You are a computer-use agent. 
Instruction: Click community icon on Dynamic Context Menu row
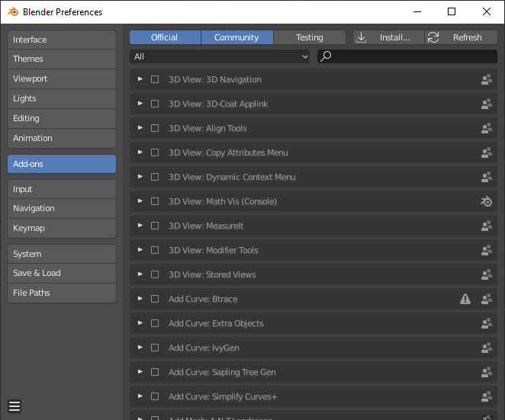[x=487, y=177]
